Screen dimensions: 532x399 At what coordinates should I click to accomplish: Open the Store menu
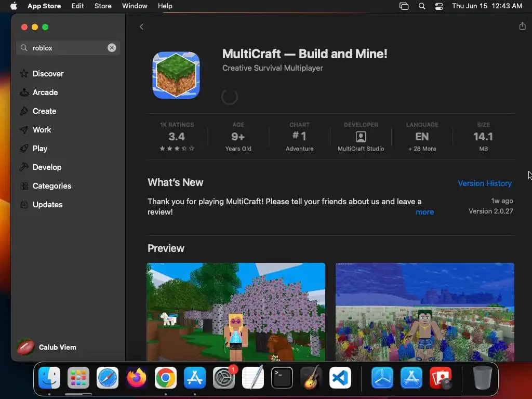[x=103, y=6]
